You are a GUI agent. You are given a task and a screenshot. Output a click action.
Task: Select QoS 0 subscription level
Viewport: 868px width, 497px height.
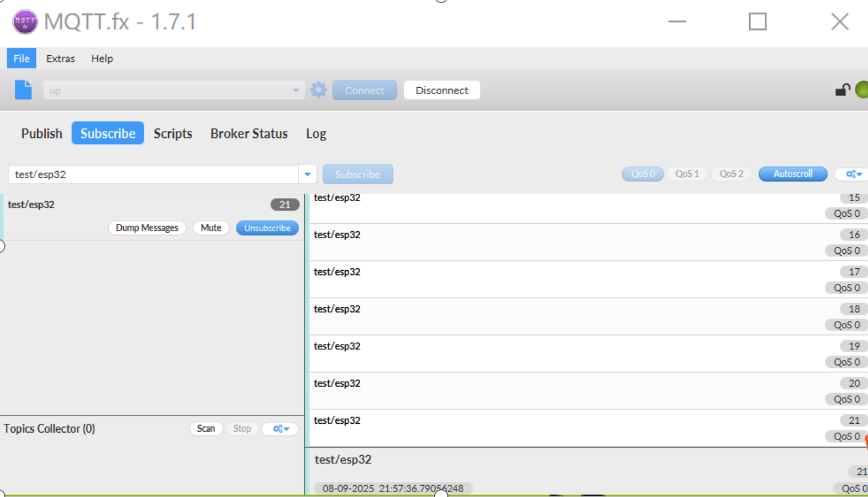pos(642,174)
